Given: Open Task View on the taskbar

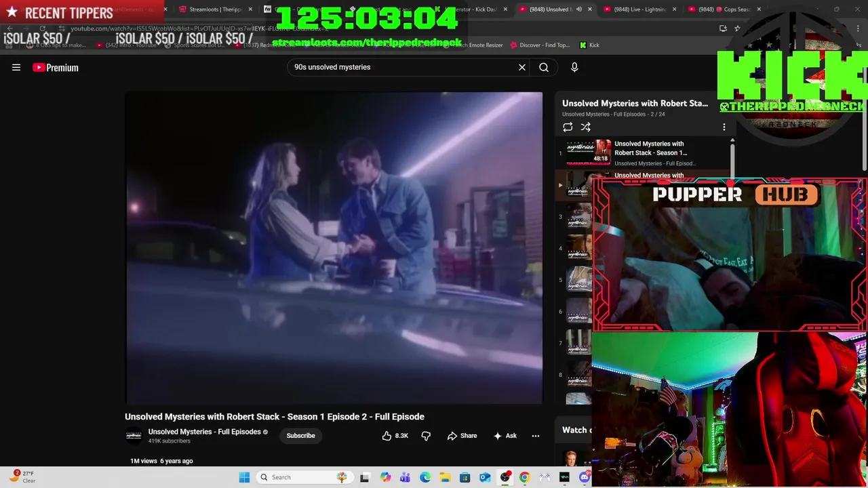Looking at the screenshot, I should 364,477.
